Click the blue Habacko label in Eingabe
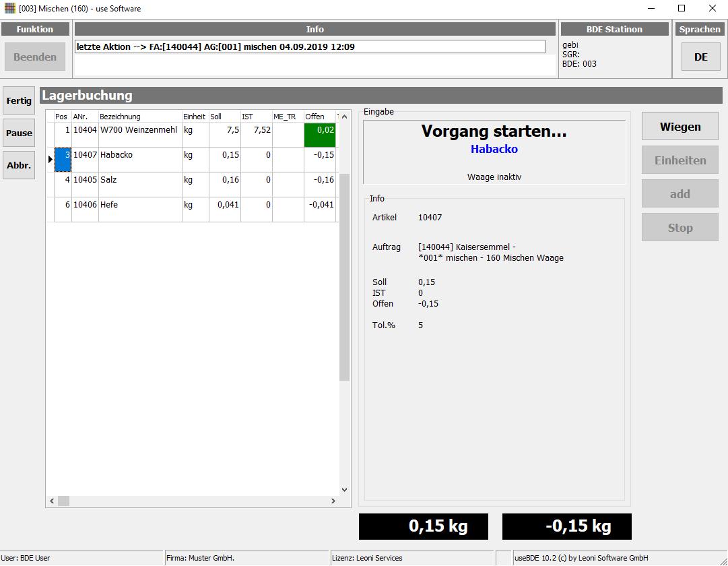The height and width of the screenshot is (566, 728). [x=494, y=149]
